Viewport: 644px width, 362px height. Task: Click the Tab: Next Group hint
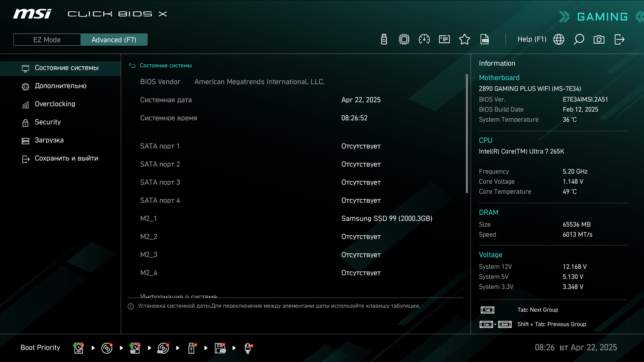tap(538, 310)
